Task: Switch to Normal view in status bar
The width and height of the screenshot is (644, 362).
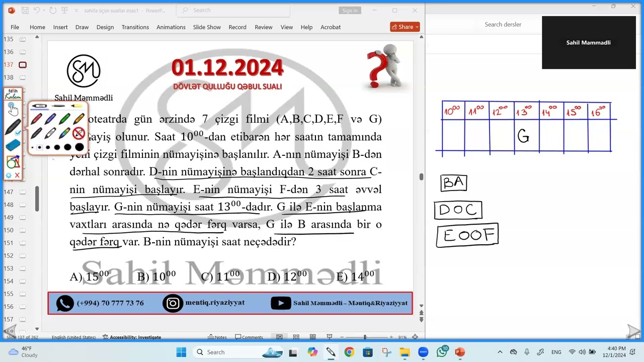Action: coord(279,337)
